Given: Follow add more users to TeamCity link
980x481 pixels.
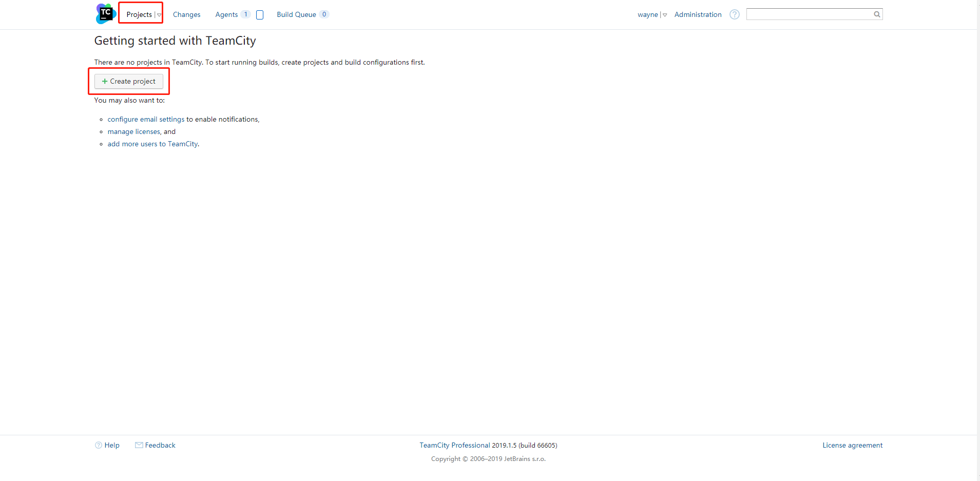Looking at the screenshot, I should coord(152,144).
